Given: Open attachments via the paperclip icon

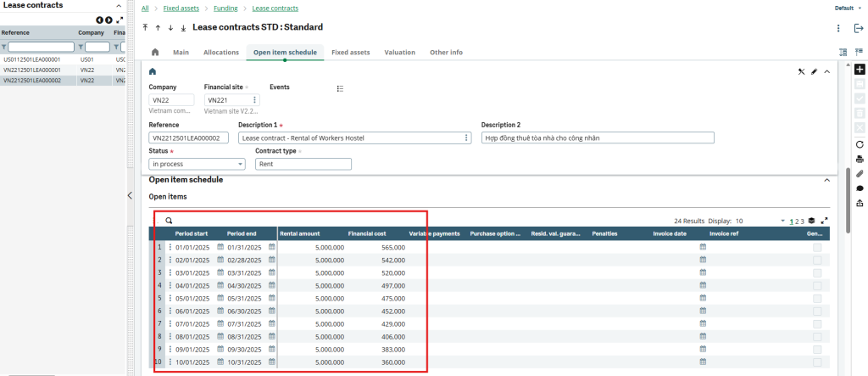Looking at the screenshot, I should click(x=860, y=173).
